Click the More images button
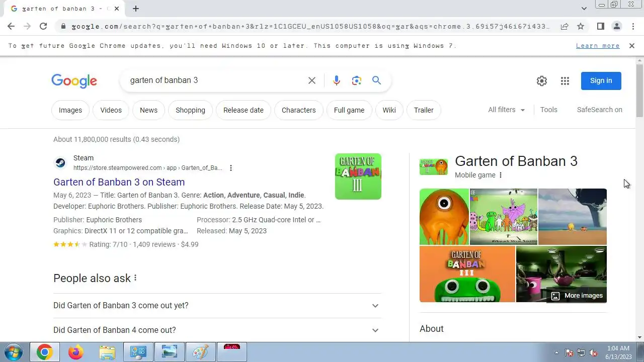The image size is (644, 362). [x=577, y=296]
